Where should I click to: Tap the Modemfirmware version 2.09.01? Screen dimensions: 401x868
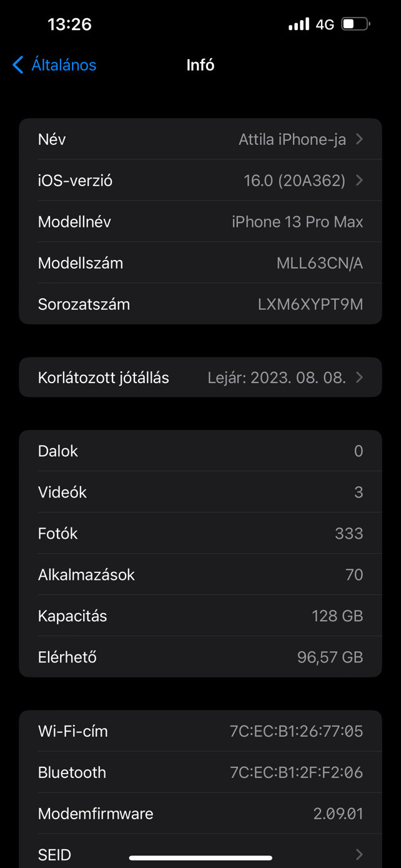(x=338, y=814)
